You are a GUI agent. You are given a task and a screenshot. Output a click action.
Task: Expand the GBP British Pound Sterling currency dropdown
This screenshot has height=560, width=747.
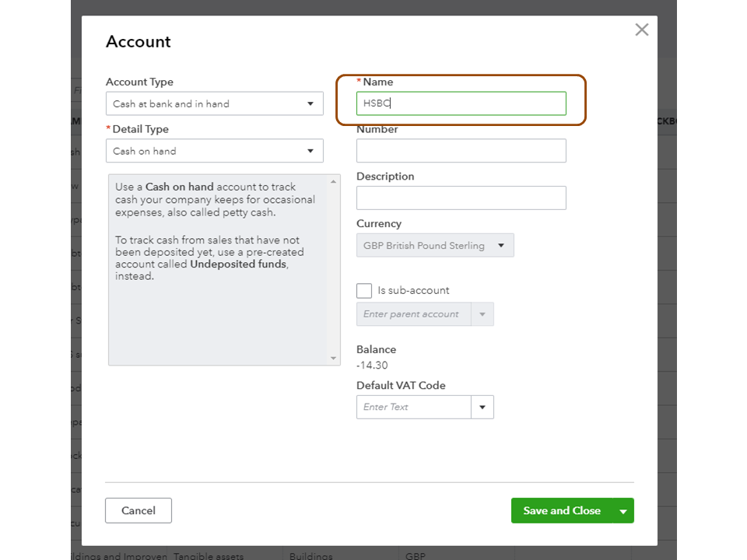pos(435,246)
